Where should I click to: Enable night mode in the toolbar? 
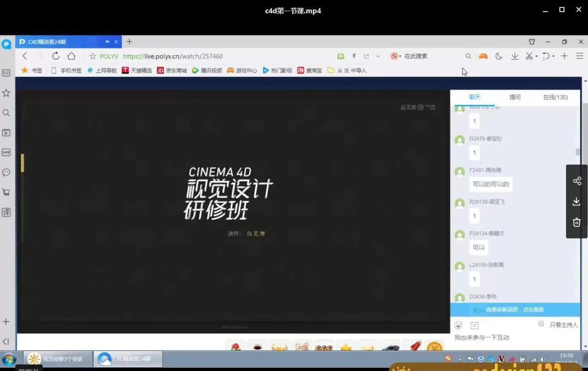click(x=499, y=56)
